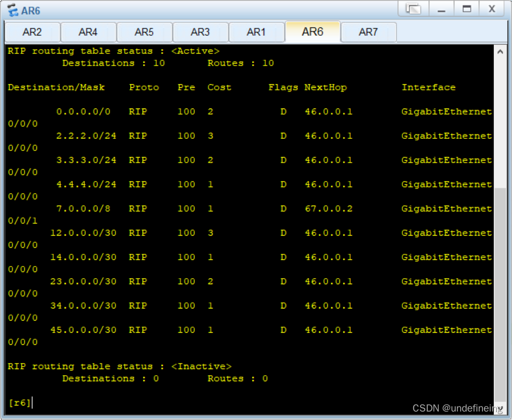Open the AR7 tab

(x=368, y=32)
